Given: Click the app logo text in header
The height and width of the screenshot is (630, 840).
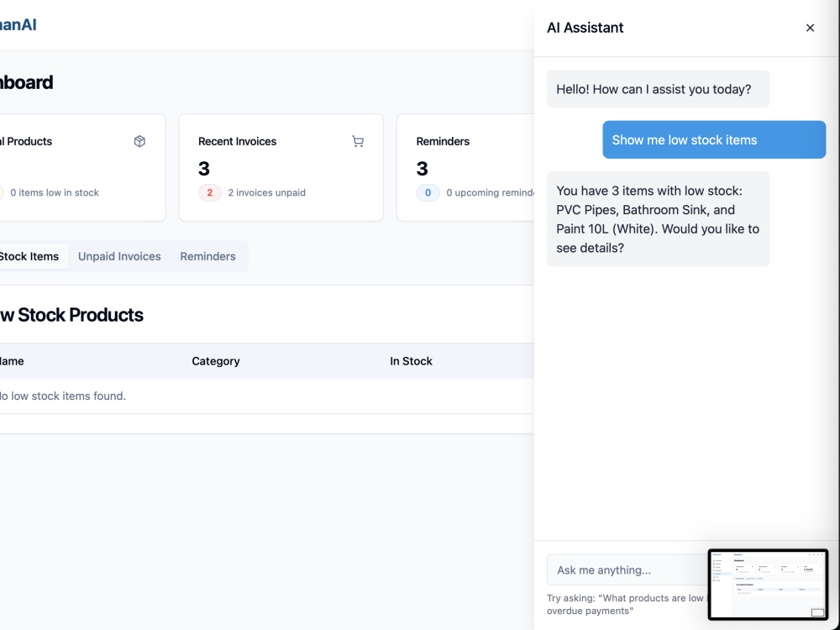Looking at the screenshot, I should point(18,24).
